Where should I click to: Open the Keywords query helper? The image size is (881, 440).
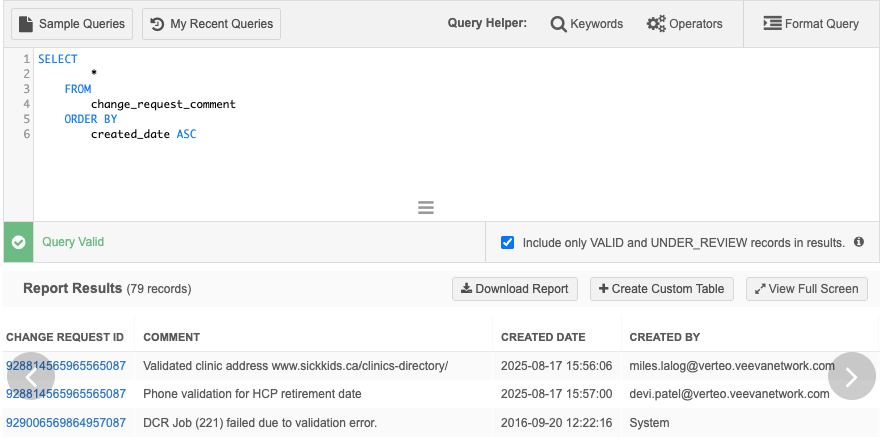[587, 24]
